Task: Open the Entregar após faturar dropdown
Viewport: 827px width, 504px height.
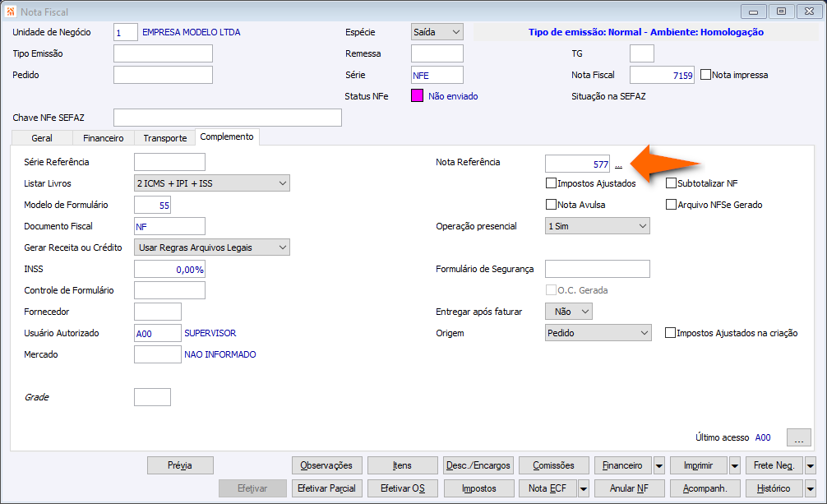Action: pos(569,312)
